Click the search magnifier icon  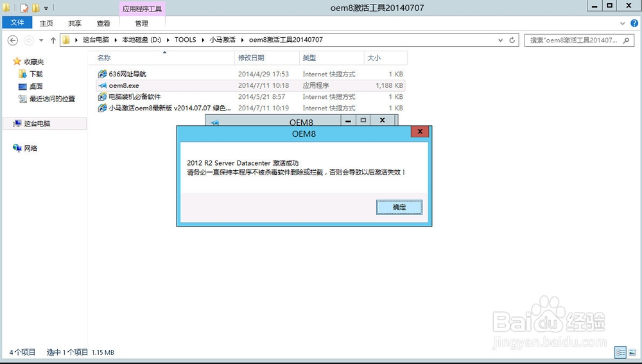tap(626, 40)
